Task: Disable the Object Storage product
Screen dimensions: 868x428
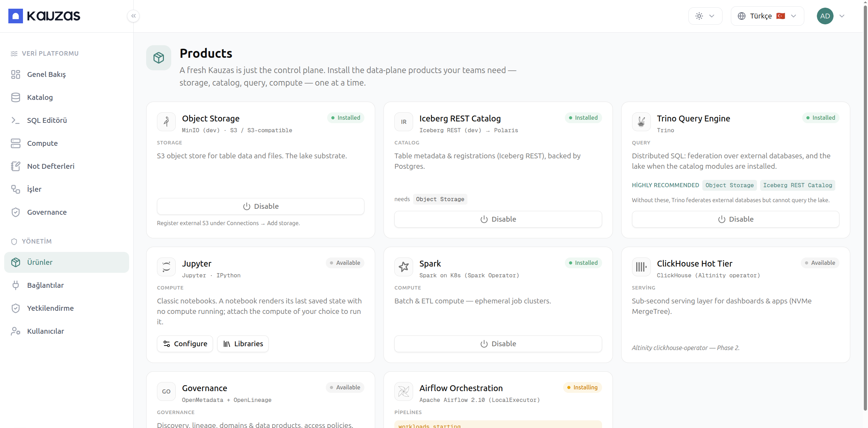Action: pyautogui.click(x=261, y=206)
